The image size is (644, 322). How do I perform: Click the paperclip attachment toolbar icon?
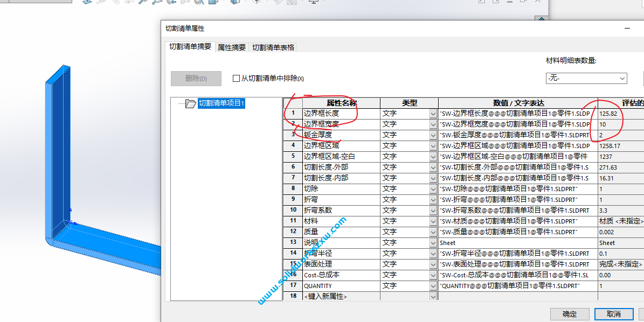click(115, 3)
